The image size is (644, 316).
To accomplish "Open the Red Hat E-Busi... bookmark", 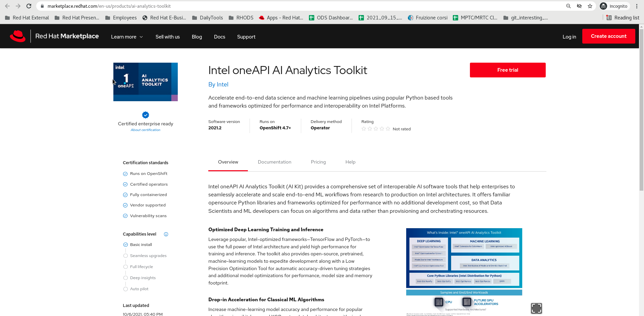I will (x=164, y=18).
